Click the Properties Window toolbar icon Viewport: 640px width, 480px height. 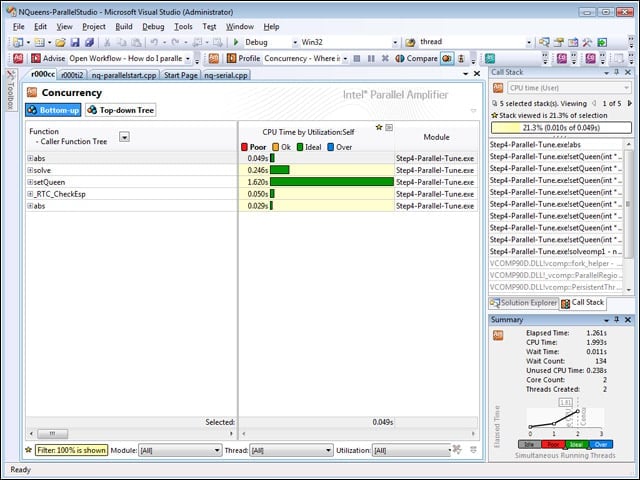pyautogui.click(x=558, y=42)
